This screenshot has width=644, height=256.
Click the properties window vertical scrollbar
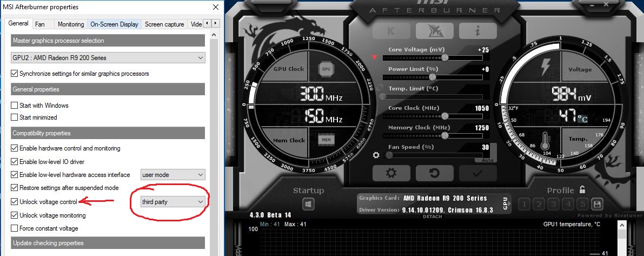coord(213,144)
